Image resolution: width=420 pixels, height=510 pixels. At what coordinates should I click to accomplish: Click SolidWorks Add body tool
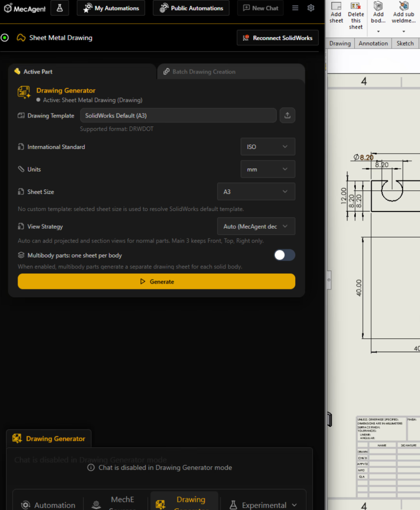(x=378, y=12)
